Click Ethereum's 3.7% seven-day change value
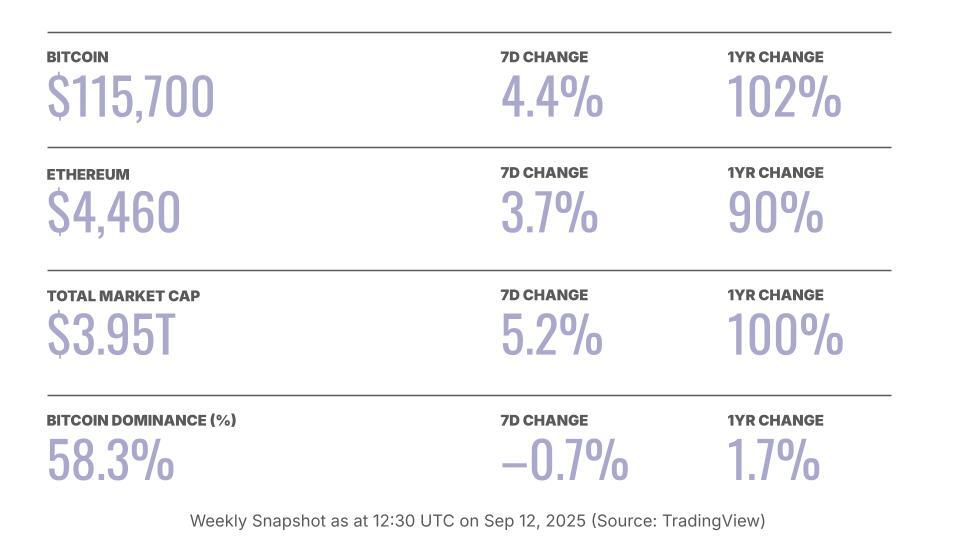960x540 pixels. click(549, 212)
